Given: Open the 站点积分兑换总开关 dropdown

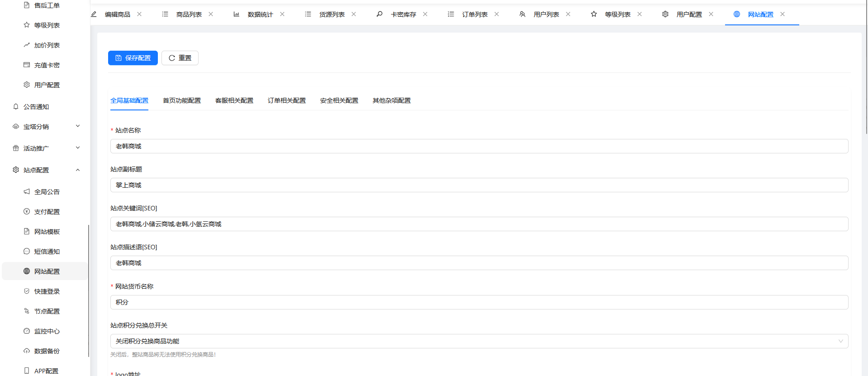Looking at the screenshot, I should coord(479,341).
